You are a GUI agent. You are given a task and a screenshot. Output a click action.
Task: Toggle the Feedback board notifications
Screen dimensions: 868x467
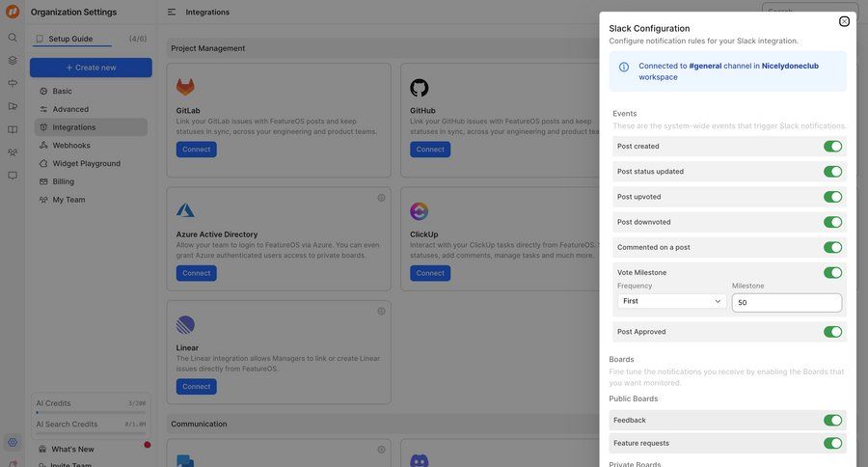pyautogui.click(x=832, y=421)
